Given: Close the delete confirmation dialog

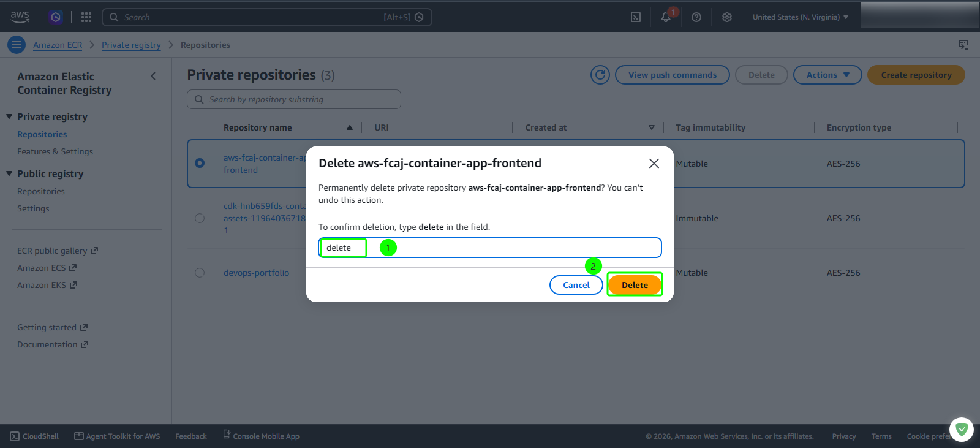Looking at the screenshot, I should pos(654,163).
